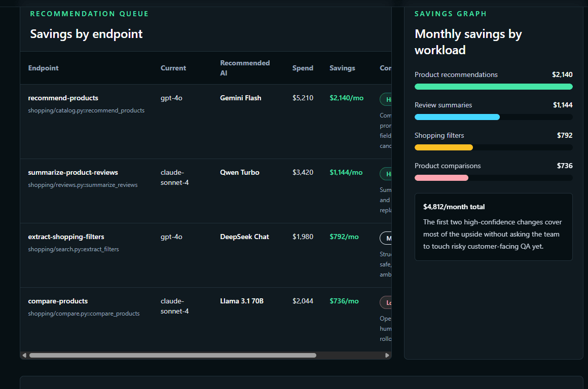Click the $736 workload savings amount

(x=565, y=166)
